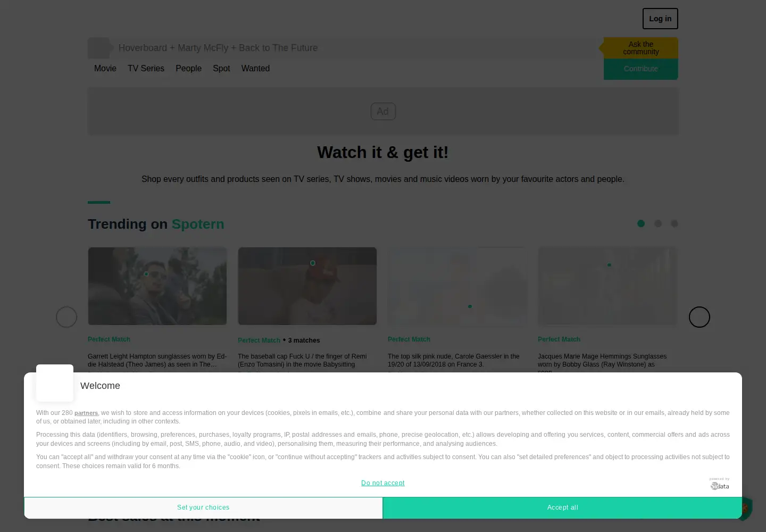Viewport: 766px width, 532px height.
Task: Click the green Contribute button
Action: tap(640, 69)
